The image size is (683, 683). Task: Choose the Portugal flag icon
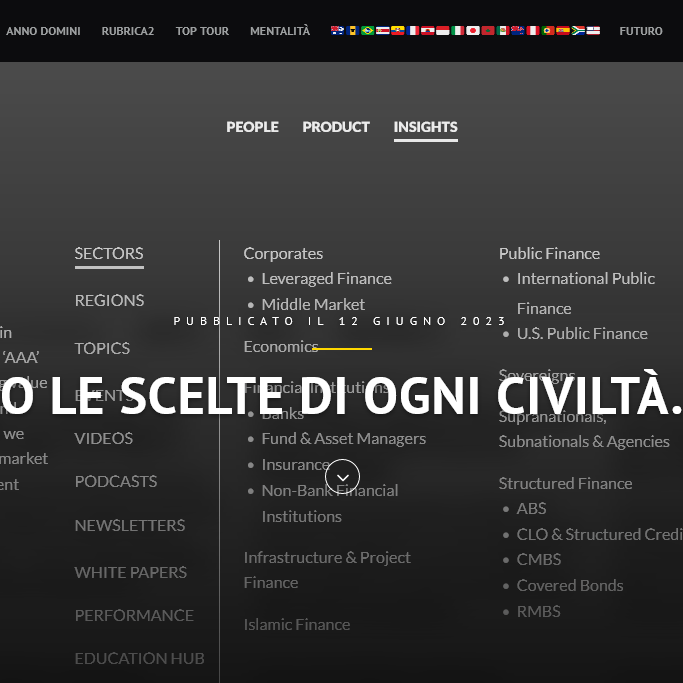(548, 31)
